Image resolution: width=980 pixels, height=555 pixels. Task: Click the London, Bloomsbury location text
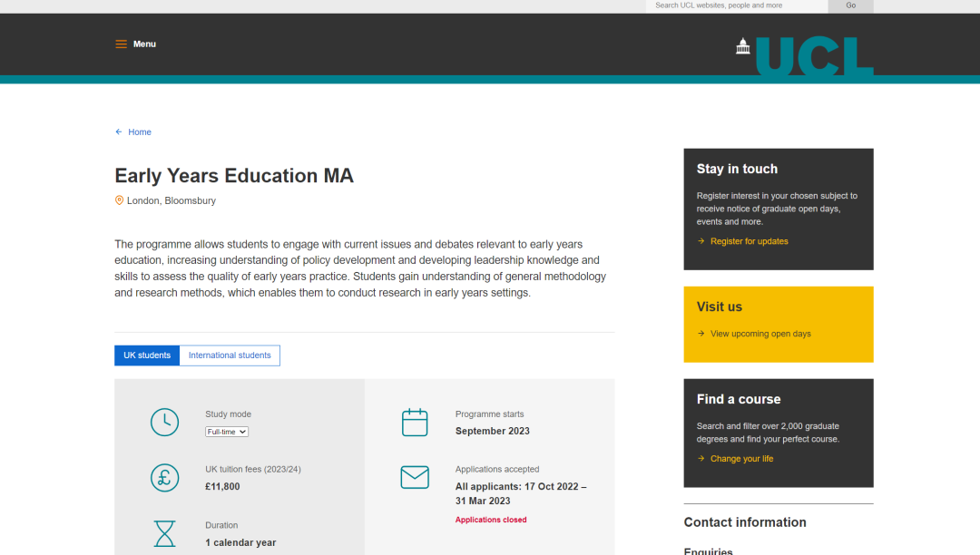coord(171,200)
